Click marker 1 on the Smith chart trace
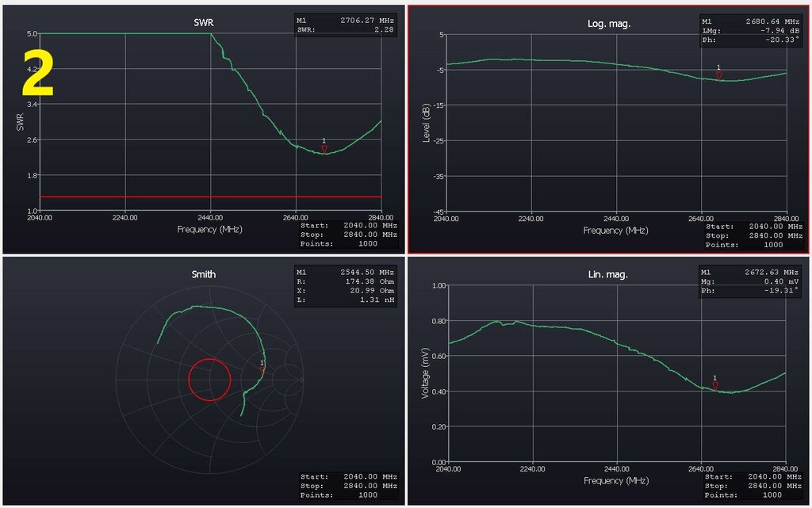The width and height of the screenshot is (812, 508). click(x=262, y=369)
